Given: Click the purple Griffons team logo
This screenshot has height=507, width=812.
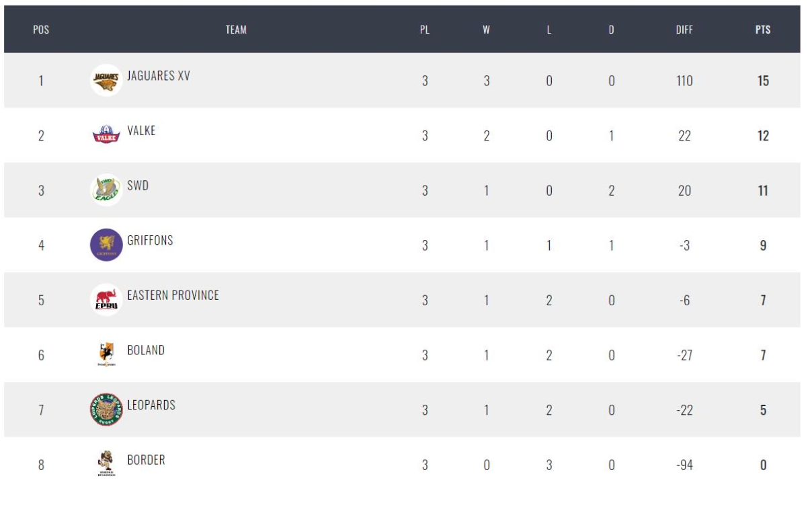Looking at the screenshot, I should [x=106, y=245].
